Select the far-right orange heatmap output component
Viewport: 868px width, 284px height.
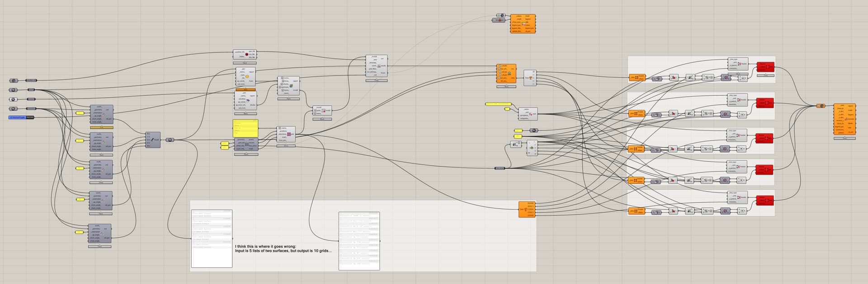pos(844,119)
